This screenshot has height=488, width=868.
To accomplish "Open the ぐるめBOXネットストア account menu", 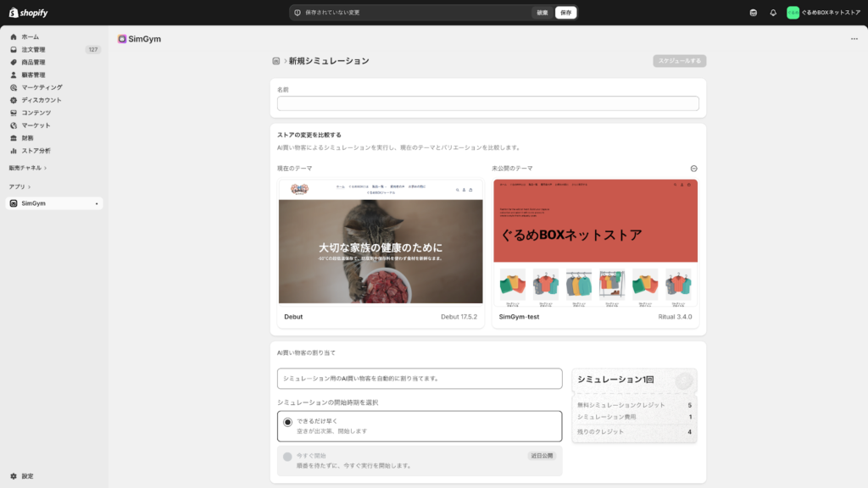I will click(x=823, y=13).
